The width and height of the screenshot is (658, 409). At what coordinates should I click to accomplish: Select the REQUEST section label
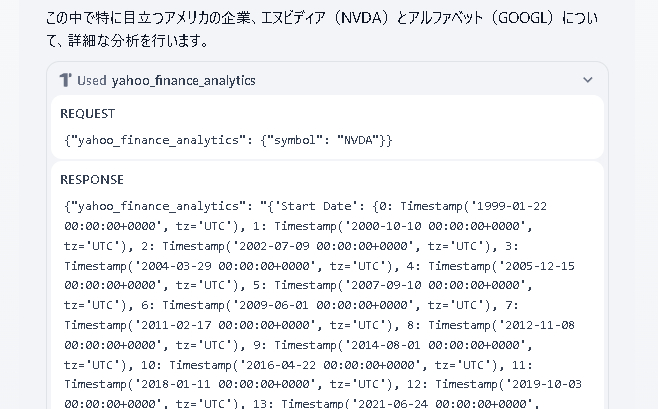[87, 114]
